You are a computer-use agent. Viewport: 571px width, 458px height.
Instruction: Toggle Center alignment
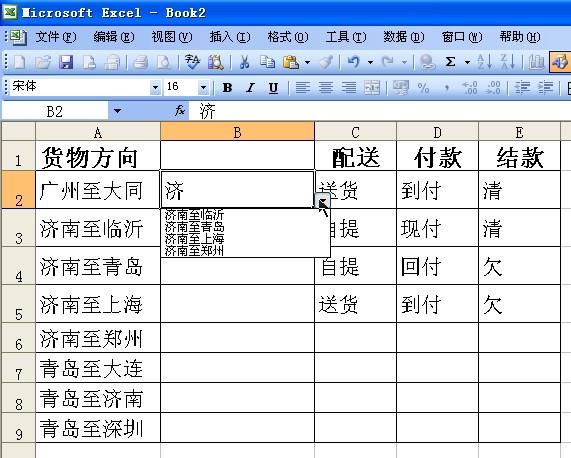(326, 88)
